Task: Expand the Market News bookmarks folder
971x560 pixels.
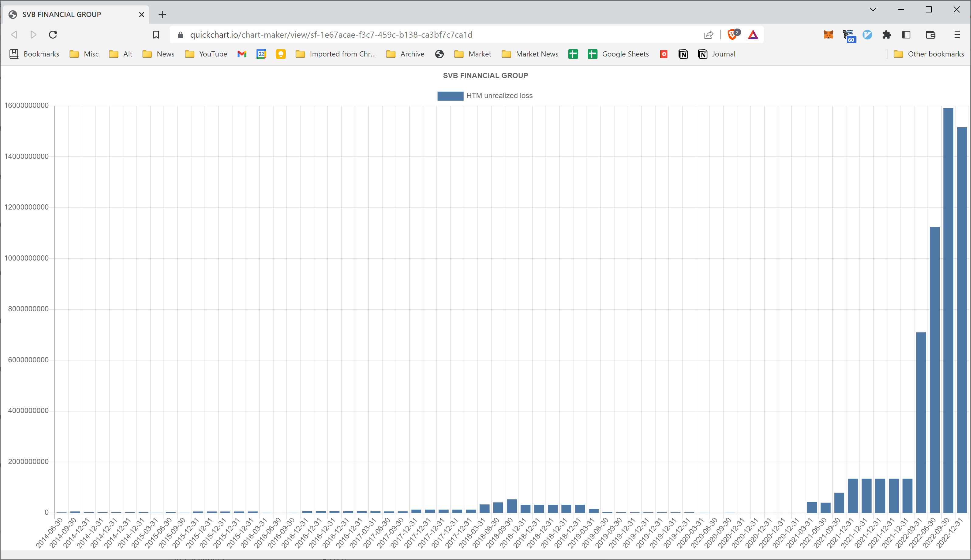Action: point(529,54)
